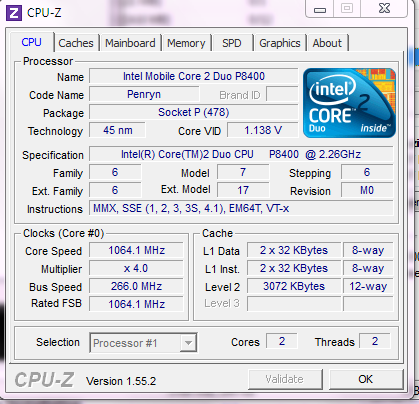Click the Core Speed value field
Screen dimensions: 419x404
point(136,250)
